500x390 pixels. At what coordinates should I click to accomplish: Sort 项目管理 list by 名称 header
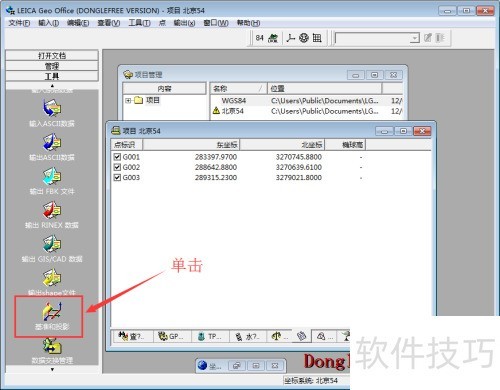[x=238, y=88]
